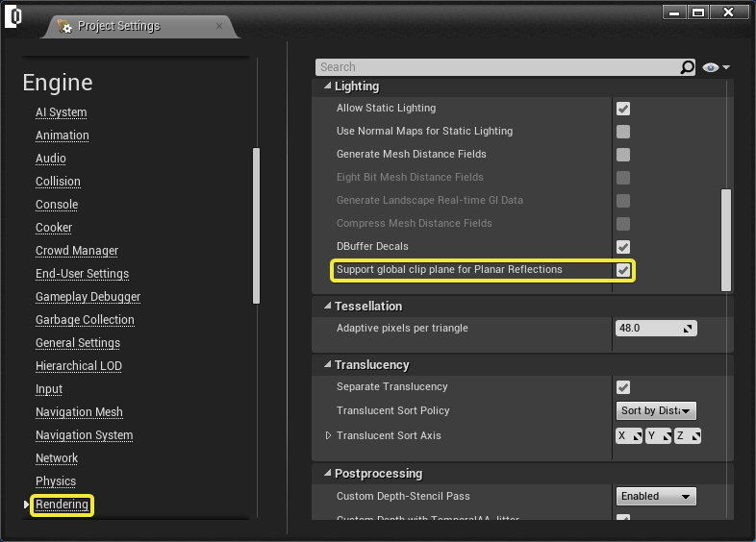The height and width of the screenshot is (542, 756).
Task: Toggle the Allow Static Lighting checkbox
Action: click(623, 109)
